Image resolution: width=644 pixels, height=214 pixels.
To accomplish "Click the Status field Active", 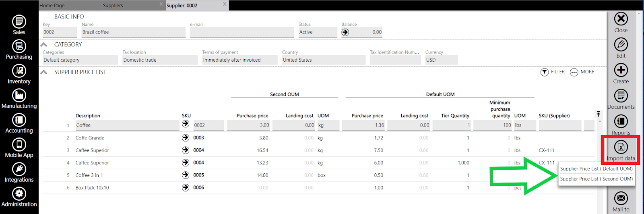I will pos(317,32).
